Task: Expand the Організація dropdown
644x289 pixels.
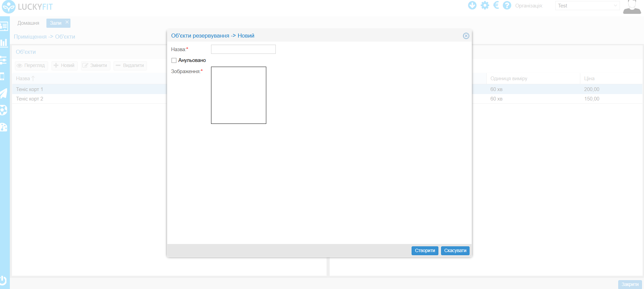Action: [587, 6]
